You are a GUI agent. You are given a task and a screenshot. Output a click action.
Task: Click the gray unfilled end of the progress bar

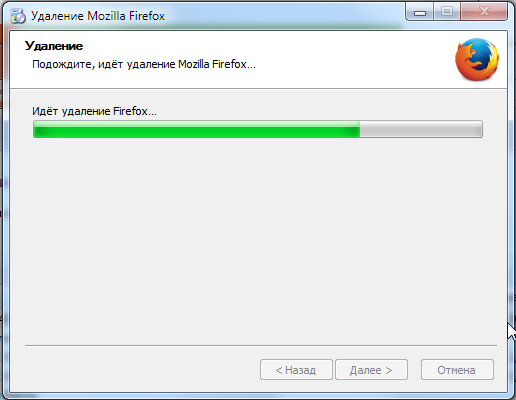(421, 129)
